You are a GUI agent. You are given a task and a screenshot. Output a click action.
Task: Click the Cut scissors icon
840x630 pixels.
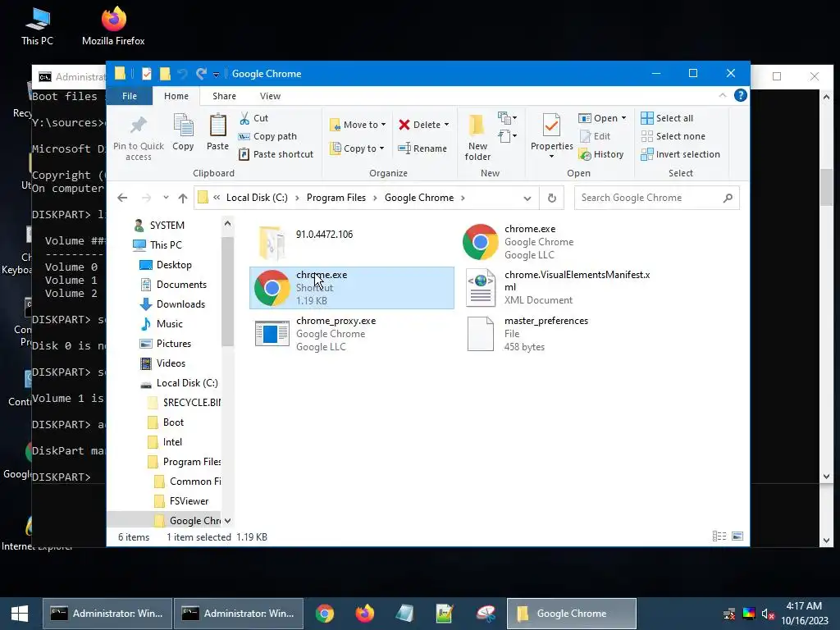tap(244, 118)
